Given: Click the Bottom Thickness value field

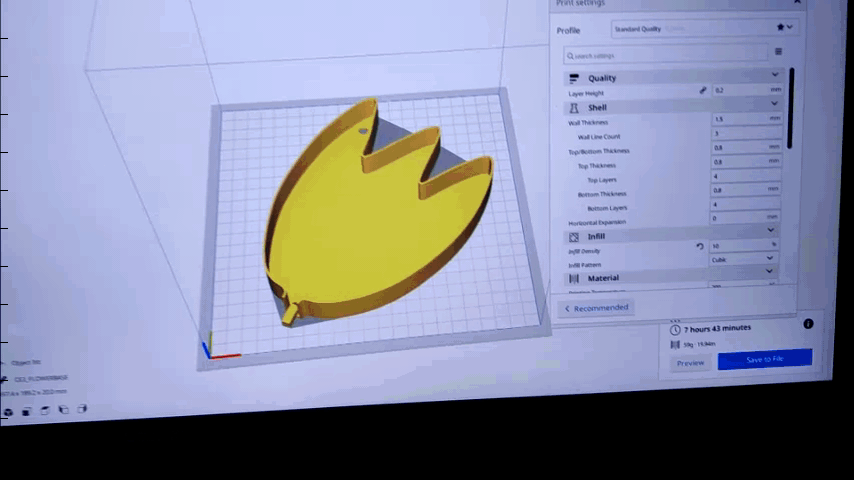Looking at the screenshot, I should pyautogui.click(x=745, y=190).
